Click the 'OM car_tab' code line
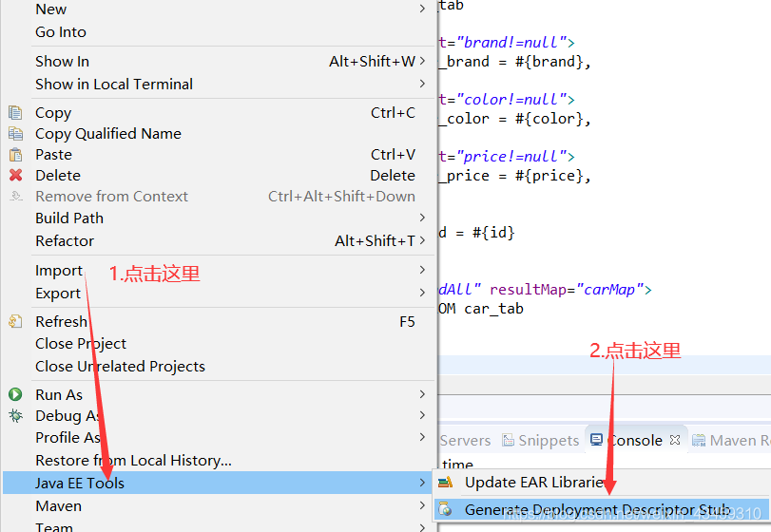 coord(481,309)
